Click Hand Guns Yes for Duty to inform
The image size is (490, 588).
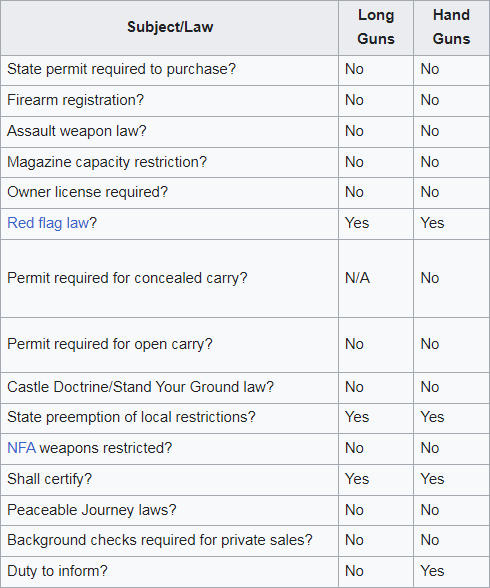click(432, 571)
